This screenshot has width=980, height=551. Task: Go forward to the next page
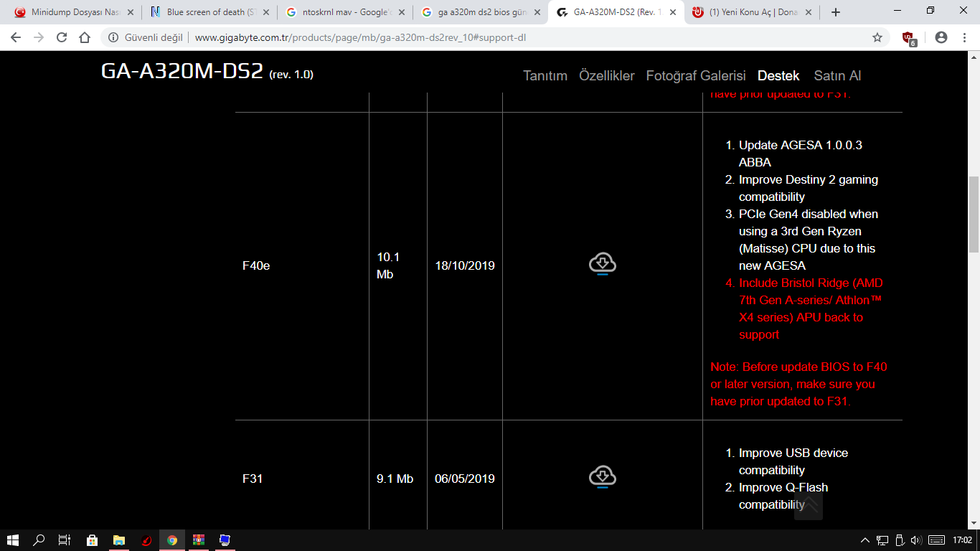(x=39, y=37)
